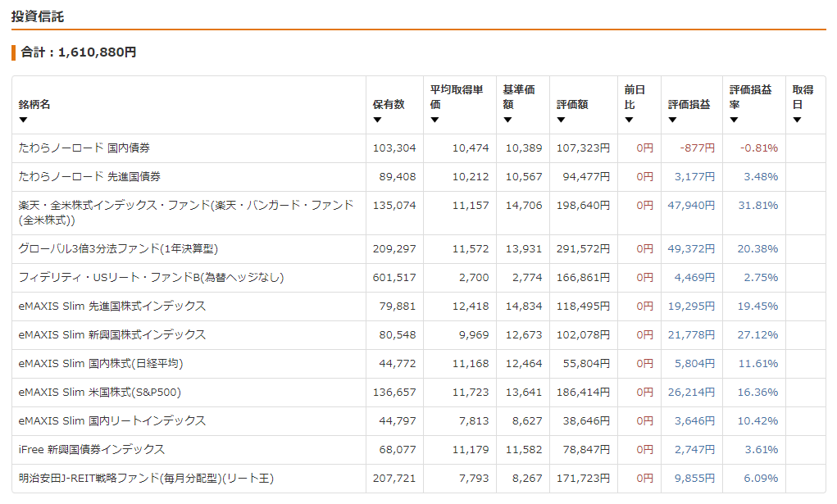Select fund たわらノーロード 国内債券
This screenshot has height=504, width=837.
pyautogui.click(x=84, y=148)
